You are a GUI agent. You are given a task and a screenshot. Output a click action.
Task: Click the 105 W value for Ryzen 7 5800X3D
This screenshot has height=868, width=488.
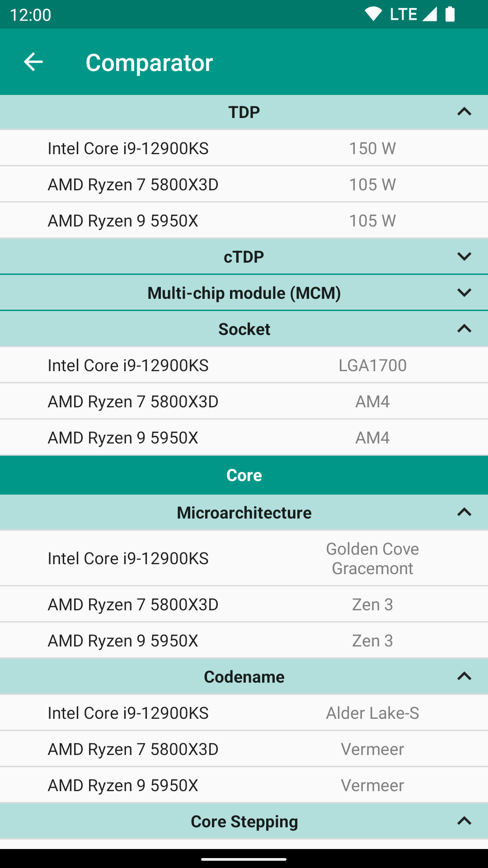pyautogui.click(x=372, y=184)
